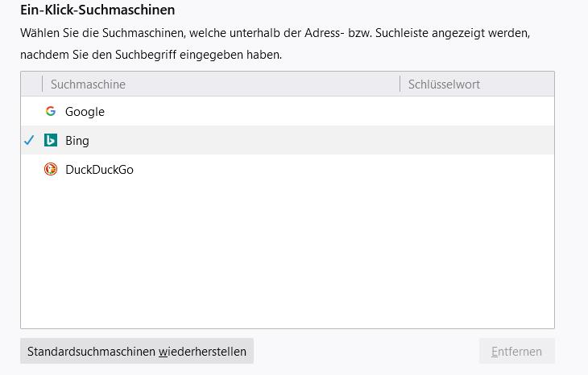Click the description text starting with Wählen Sie
Viewport: 588px width, 375px height.
tap(275, 33)
